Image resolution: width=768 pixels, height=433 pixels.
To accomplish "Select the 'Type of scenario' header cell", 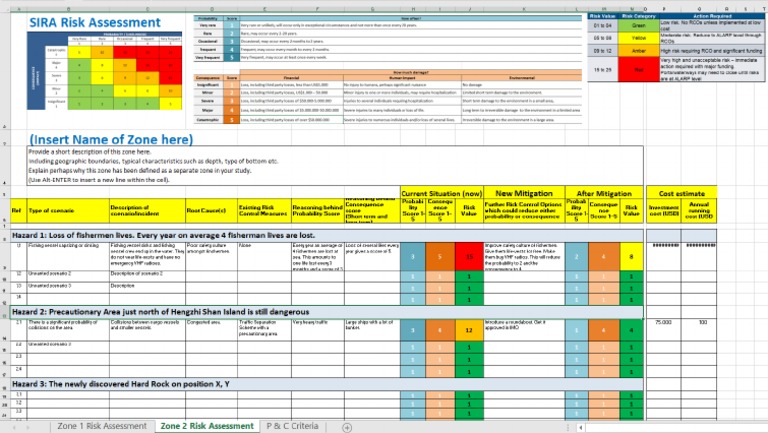I will pos(68,211).
